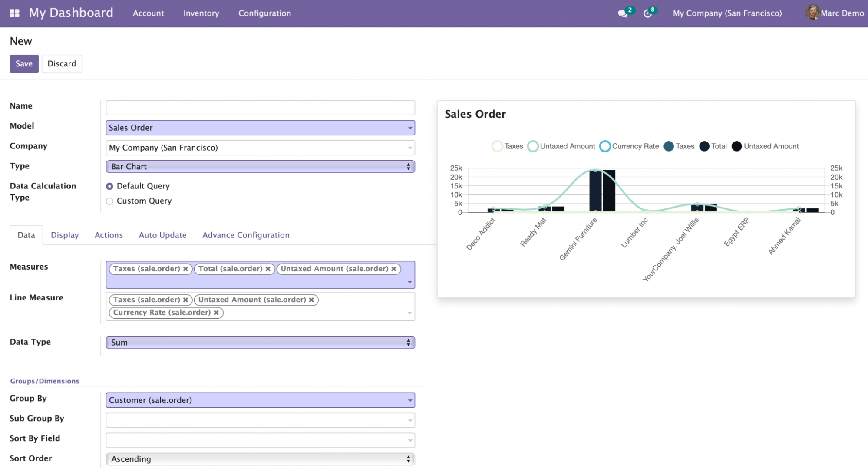Image resolution: width=868 pixels, height=468 pixels.
Task: Click the Discard button
Action: (x=62, y=64)
